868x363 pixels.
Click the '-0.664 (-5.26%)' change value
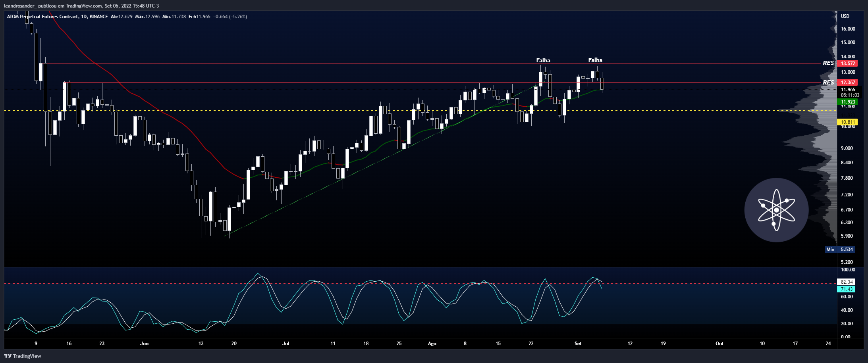pyautogui.click(x=230, y=17)
